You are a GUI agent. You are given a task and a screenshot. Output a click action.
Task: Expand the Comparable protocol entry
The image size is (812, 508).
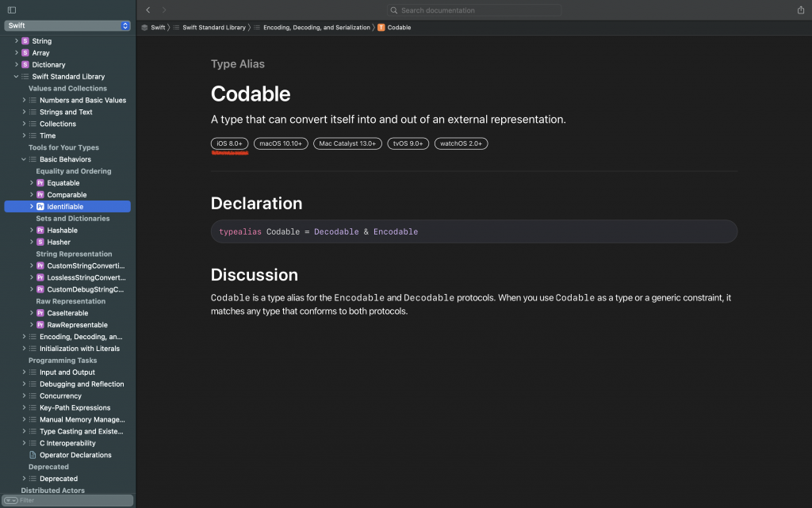point(32,195)
